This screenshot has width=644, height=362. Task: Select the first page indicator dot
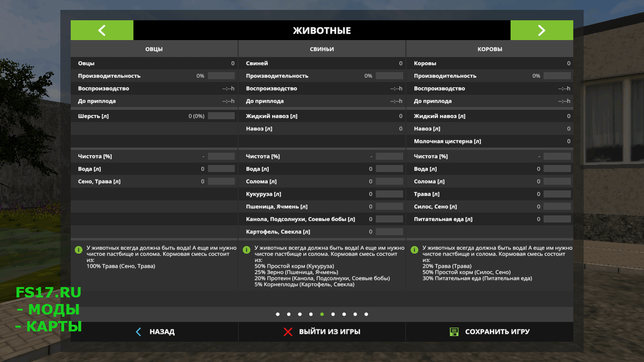pyautogui.click(x=278, y=314)
